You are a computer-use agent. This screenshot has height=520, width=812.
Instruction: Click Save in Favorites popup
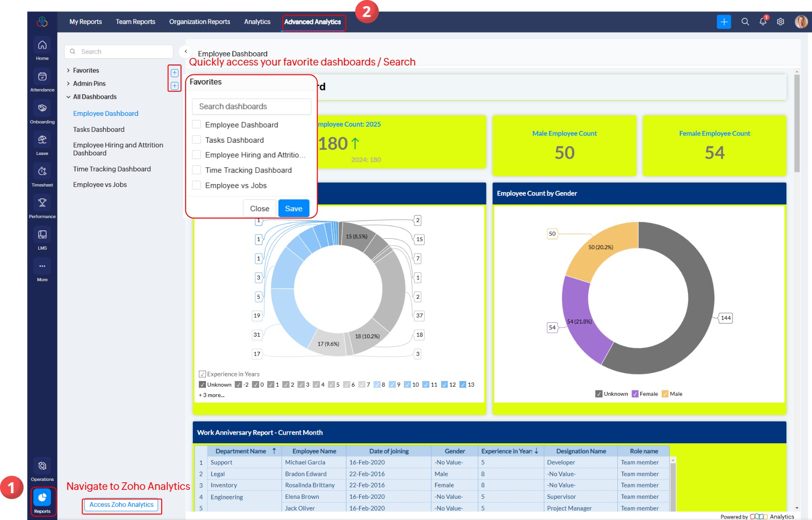pos(293,209)
